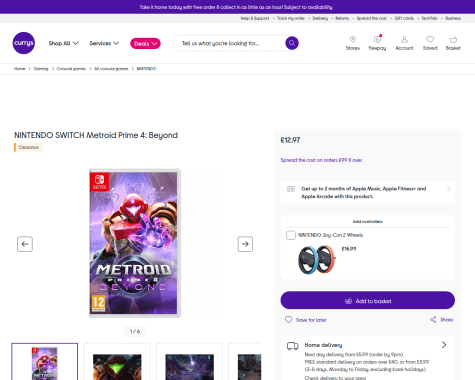This screenshot has width=475, height=380.
Task: Add to basket
Action: coord(368,300)
